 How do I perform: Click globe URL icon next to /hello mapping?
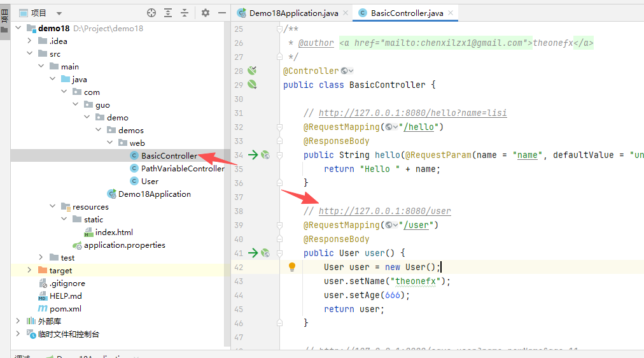389,127
